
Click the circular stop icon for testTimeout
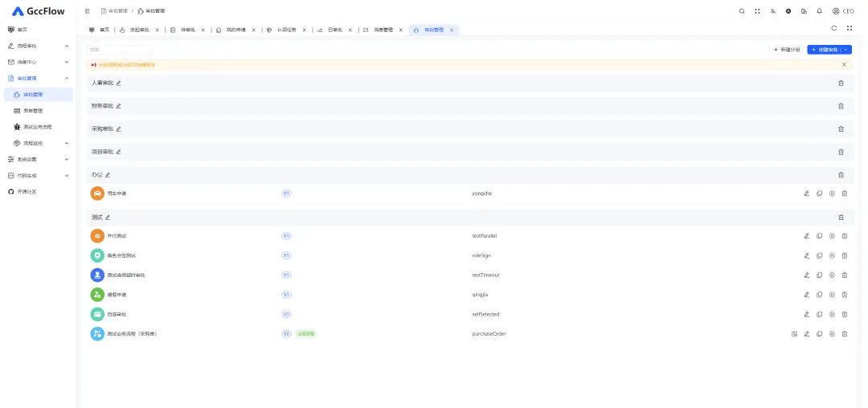tap(832, 275)
